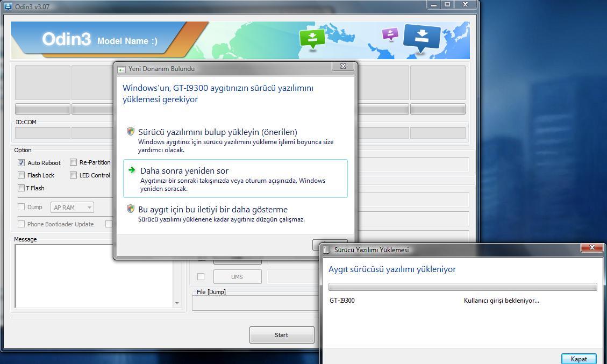Viewport: 607px width, 364px height.
Task: Click the UMS button
Action: tap(237, 277)
